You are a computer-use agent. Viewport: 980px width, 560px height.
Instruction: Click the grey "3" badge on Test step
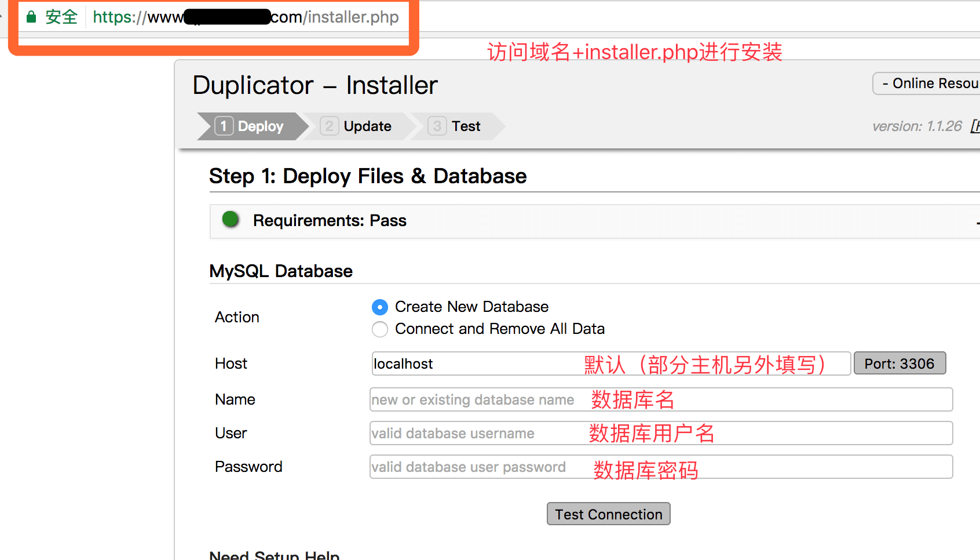(x=437, y=126)
